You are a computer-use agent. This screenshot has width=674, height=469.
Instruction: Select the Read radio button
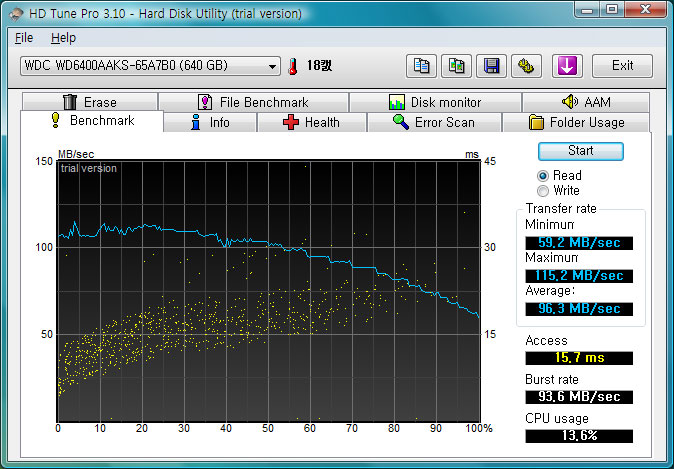pos(543,175)
